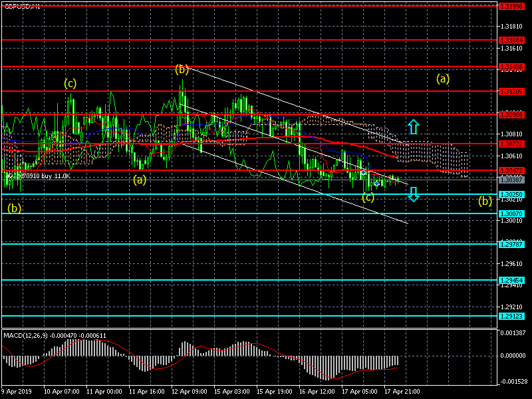Click the cyan down arrow near 1.30250
Image resolution: width=532 pixels, height=399 pixels.
pos(413,194)
